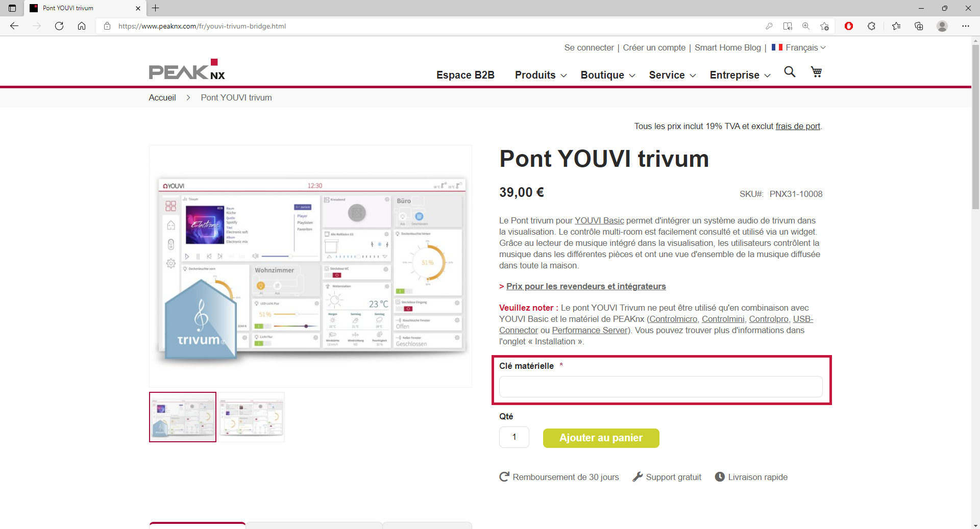Expand the Boutique menu

pos(607,75)
